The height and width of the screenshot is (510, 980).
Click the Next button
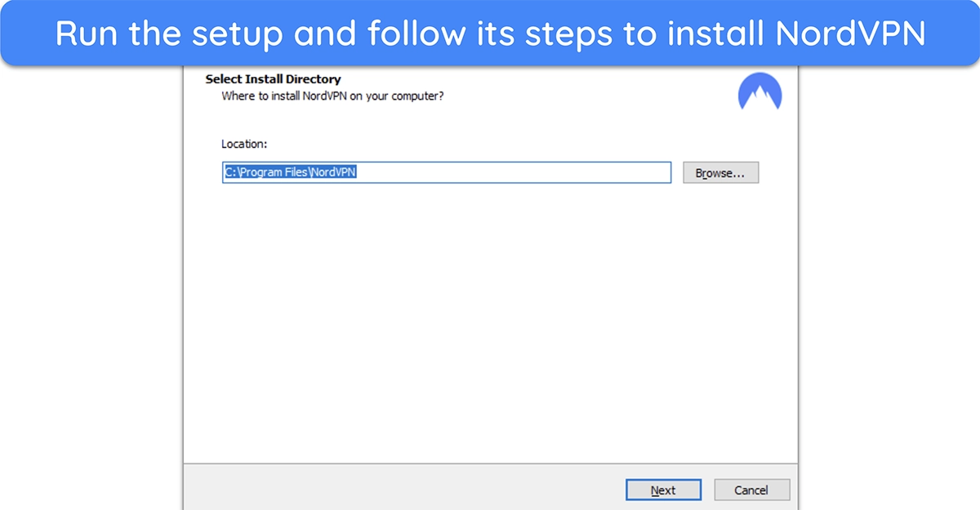(x=663, y=490)
